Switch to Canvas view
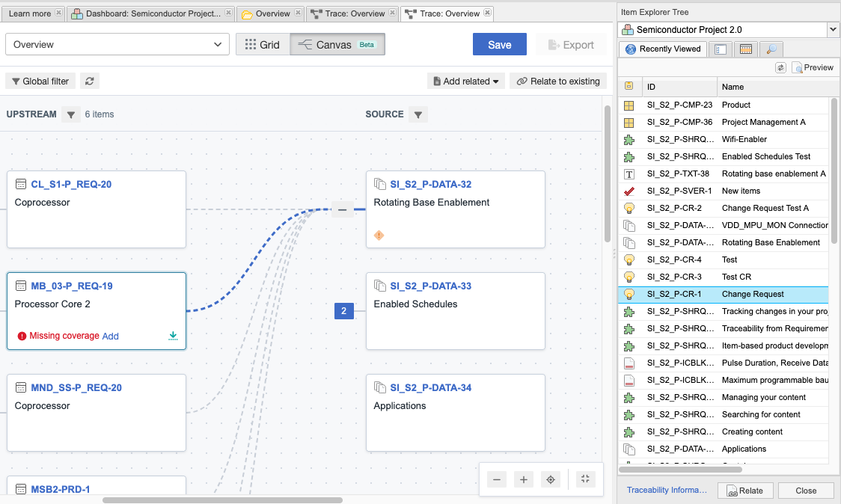Image resolution: width=841 pixels, height=504 pixels. (x=337, y=45)
